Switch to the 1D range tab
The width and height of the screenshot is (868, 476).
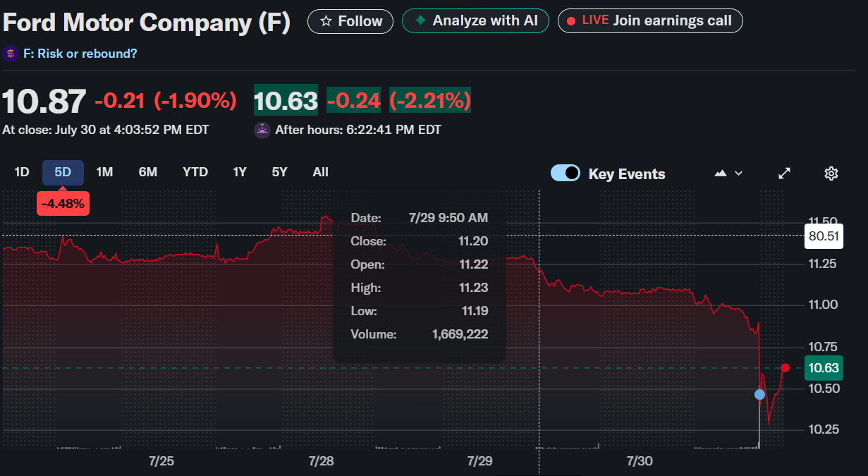point(22,172)
